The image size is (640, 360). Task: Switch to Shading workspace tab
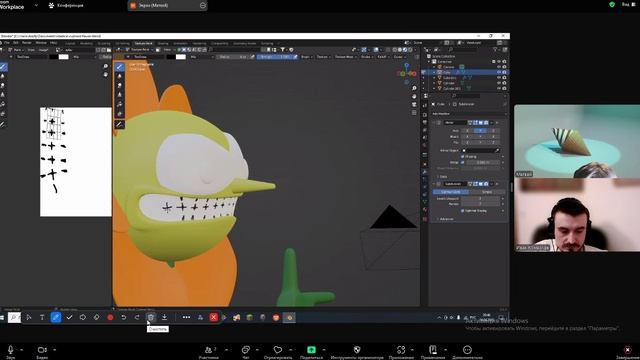click(x=163, y=43)
